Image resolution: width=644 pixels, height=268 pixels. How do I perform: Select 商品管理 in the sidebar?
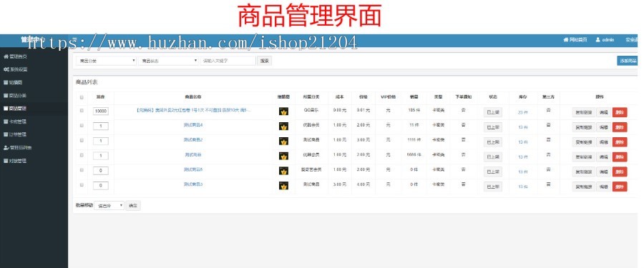pyautogui.click(x=15, y=109)
